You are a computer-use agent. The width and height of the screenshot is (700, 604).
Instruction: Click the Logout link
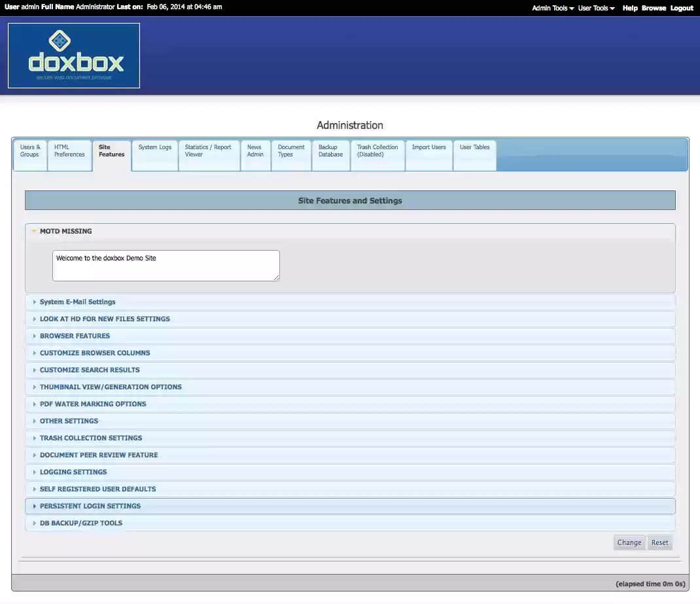pos(682,8)
